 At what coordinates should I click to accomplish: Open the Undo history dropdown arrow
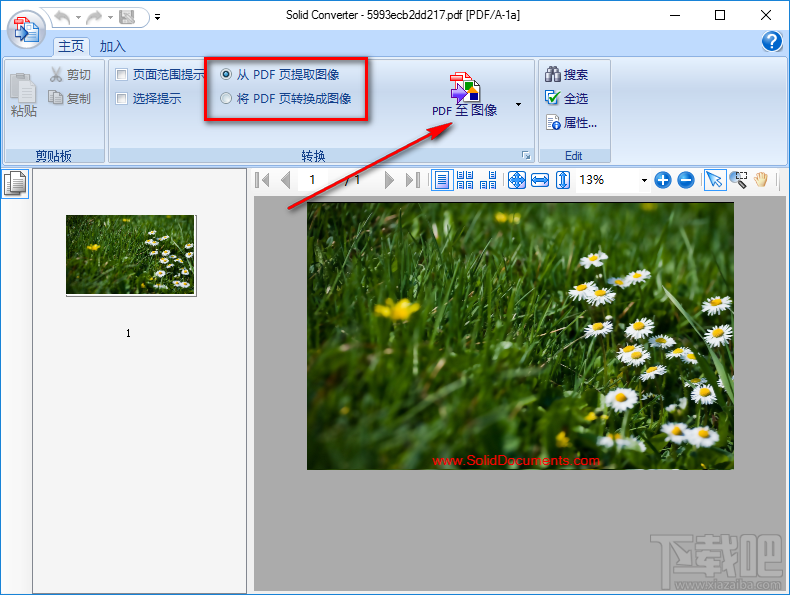coord(78,18)
